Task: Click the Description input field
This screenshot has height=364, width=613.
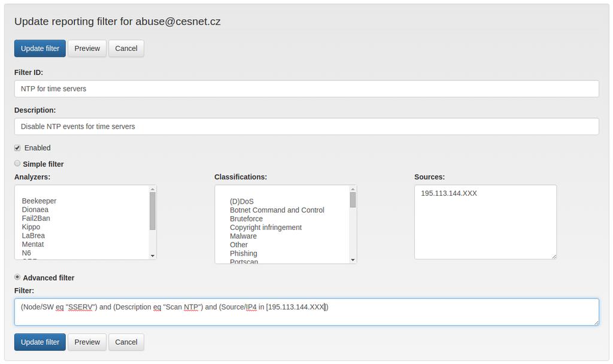Action: click(306, 127)
